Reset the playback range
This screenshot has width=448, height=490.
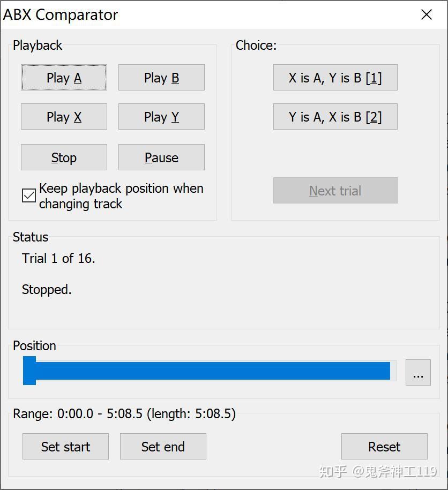coord(384,447)
